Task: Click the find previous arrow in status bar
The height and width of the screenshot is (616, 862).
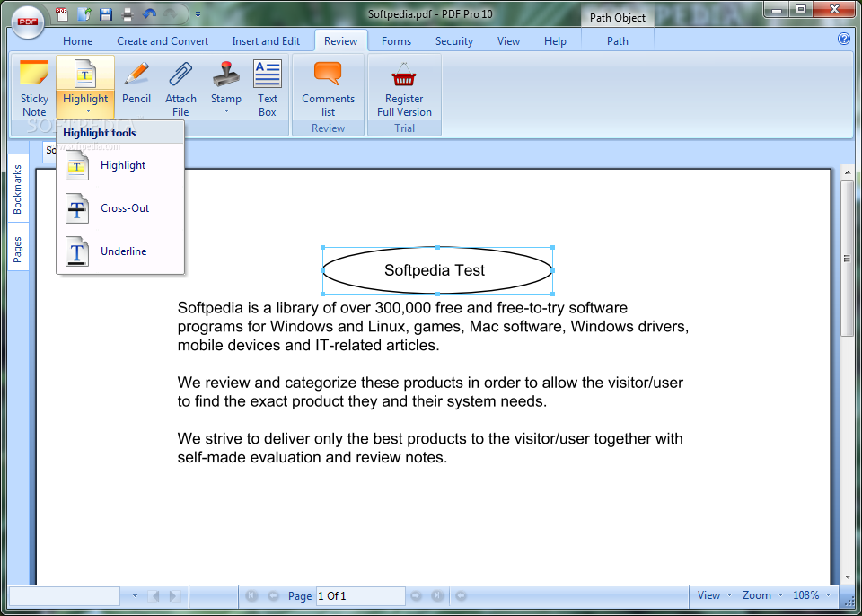Action: 154,595
